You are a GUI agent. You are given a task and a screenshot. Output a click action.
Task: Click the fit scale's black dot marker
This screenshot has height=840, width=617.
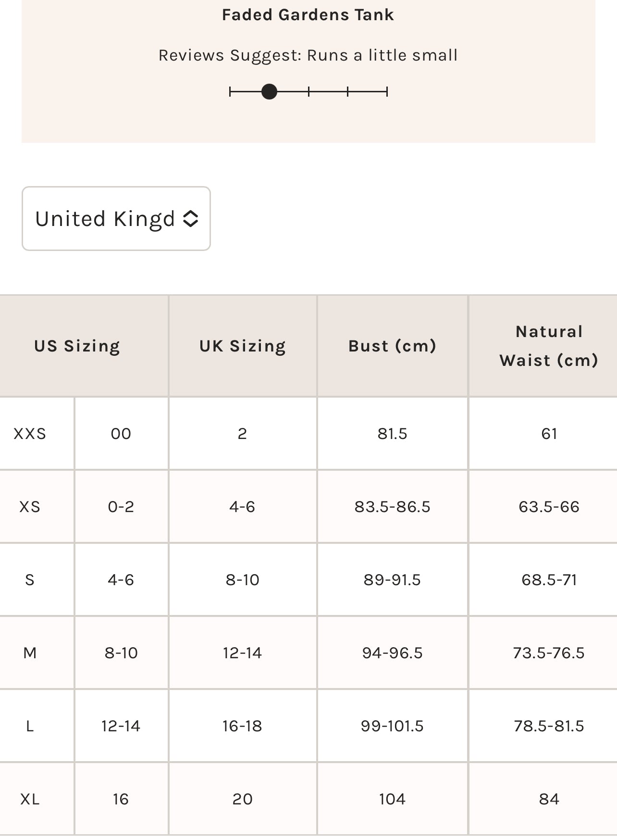tap(269, 91)
